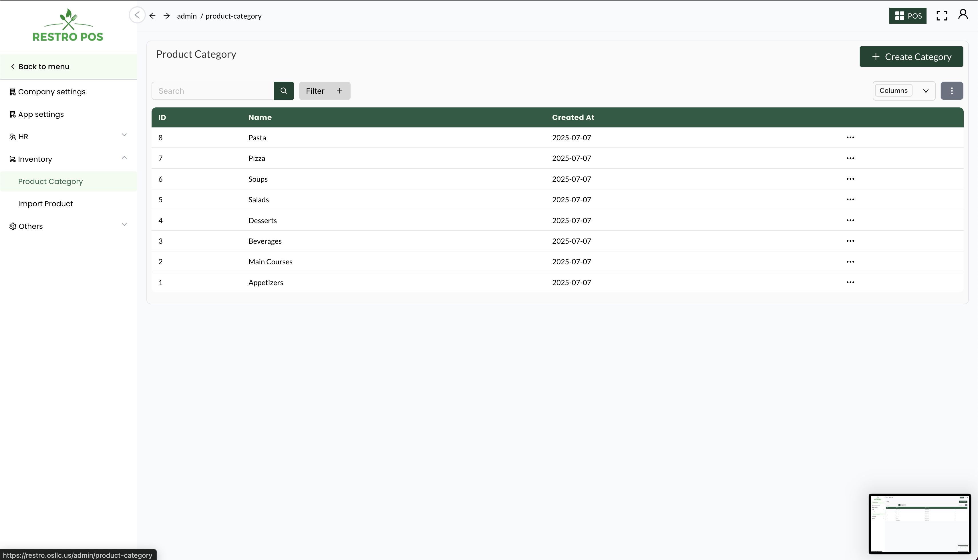Open actions menu for the Appetizers row
This screenshot has width=978, height=560.
(850, 282)
